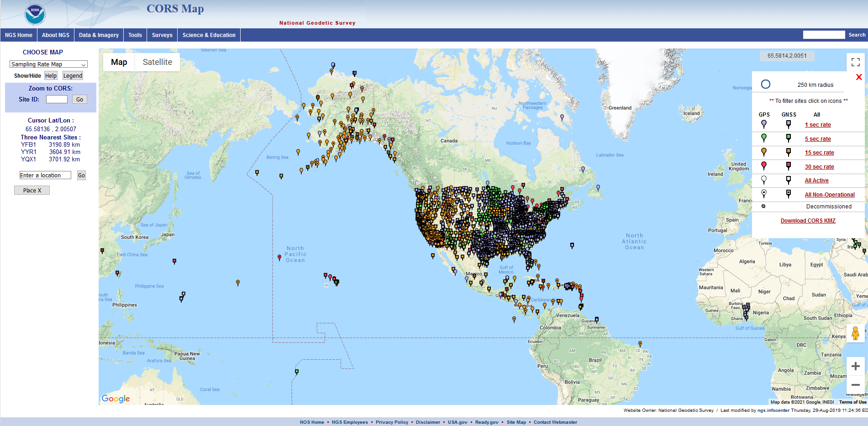This screenshot has height=426, width=868.
Task: Click the green GPS 5 sec rate pin icon
Action: [x=764, y=138]
